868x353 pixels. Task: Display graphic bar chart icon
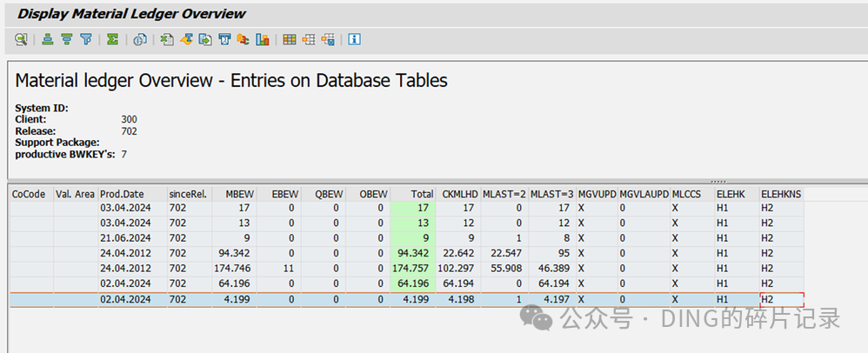pos(263,39)
